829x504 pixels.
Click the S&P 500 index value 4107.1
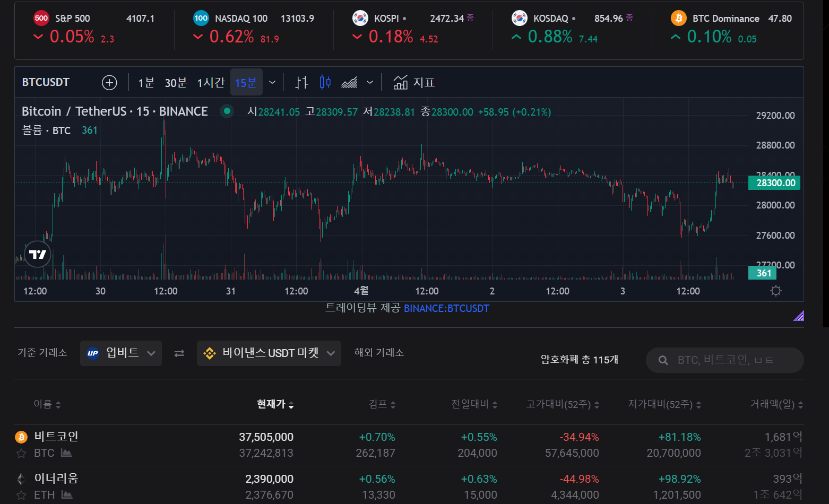140,19
